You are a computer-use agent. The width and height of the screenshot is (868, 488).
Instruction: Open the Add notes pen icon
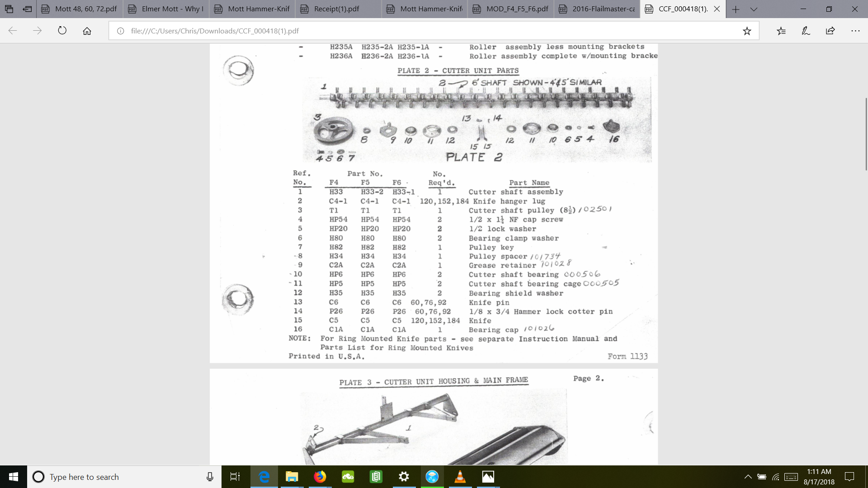806,31
